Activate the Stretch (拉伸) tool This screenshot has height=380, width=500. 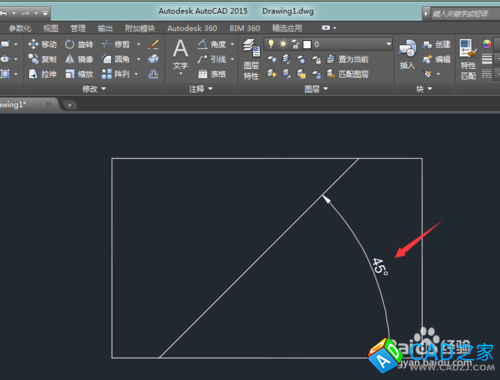pyautogui.click(x=42, y=74)
